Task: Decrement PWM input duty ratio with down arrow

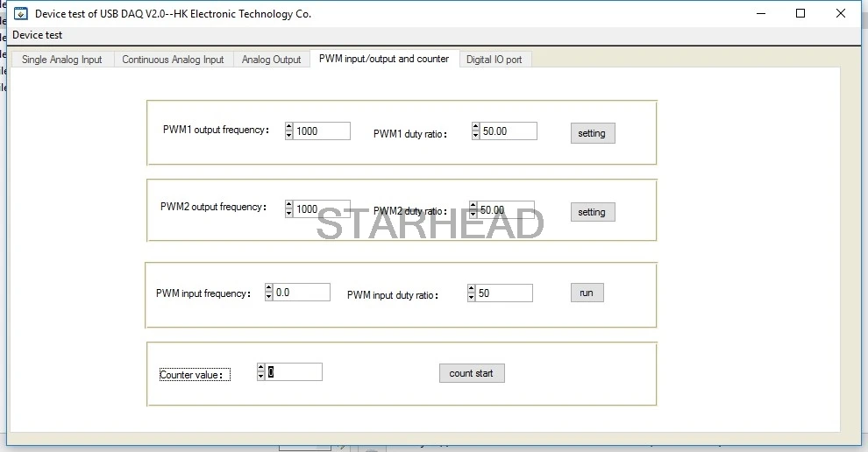Action: point(471,298)
